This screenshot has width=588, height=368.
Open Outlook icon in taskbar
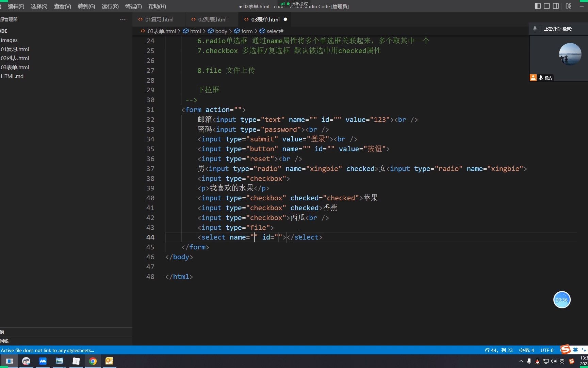(109, 361)
